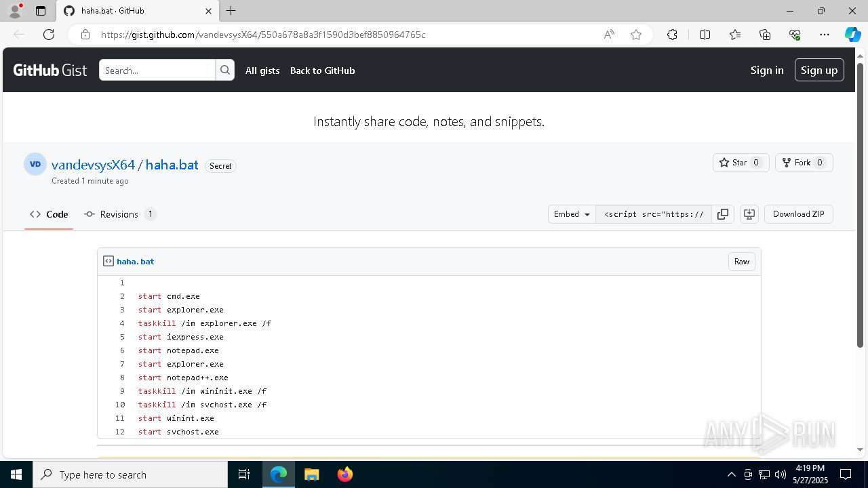Open the notification center

pyautogui.click(x=846, y=474)
